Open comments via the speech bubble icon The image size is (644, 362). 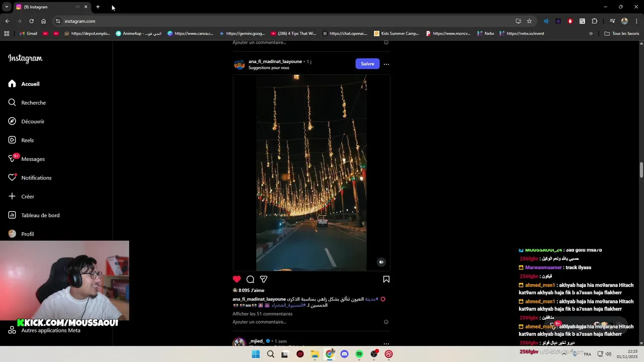point(250,279)
